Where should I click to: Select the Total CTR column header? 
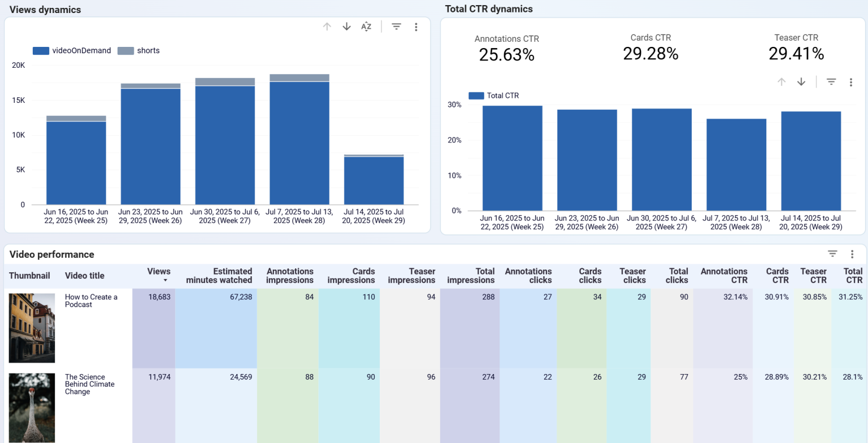[x=853, y=276]
